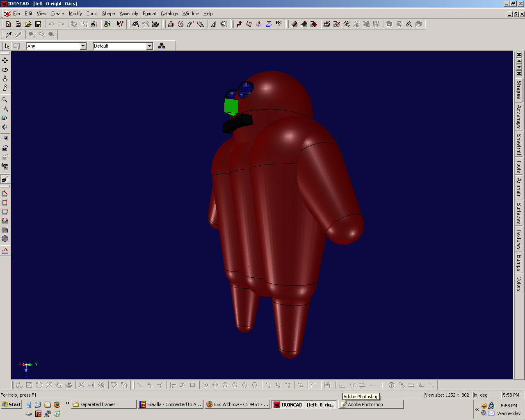Switch to the Sheetmtl catalog tab

519,144
